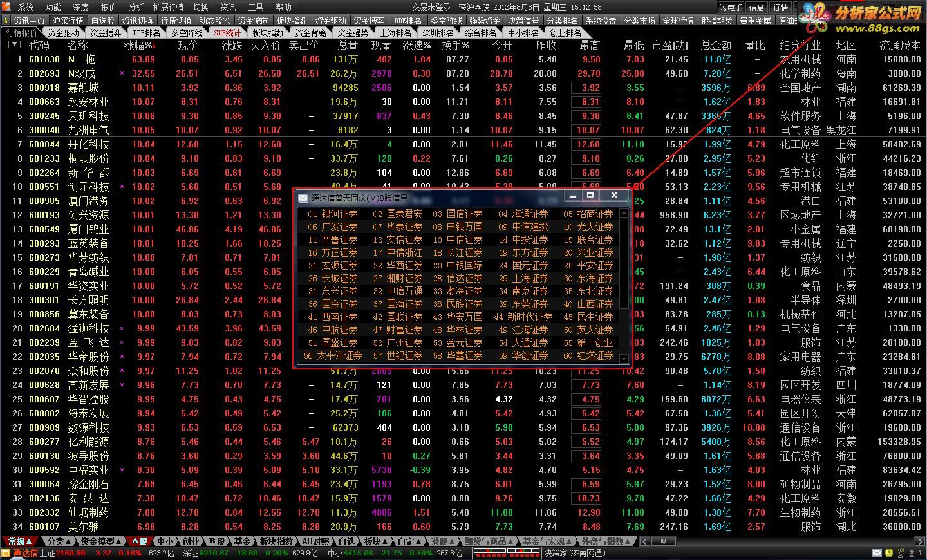Click the 上证 index value in status bar

point(70,553)
